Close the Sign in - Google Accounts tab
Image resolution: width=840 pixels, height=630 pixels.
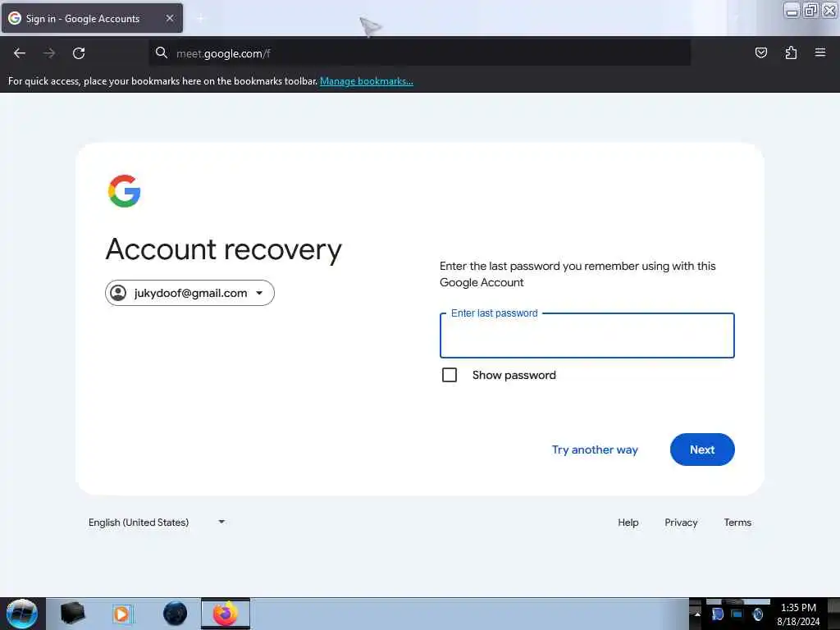[x=170, y=18]
